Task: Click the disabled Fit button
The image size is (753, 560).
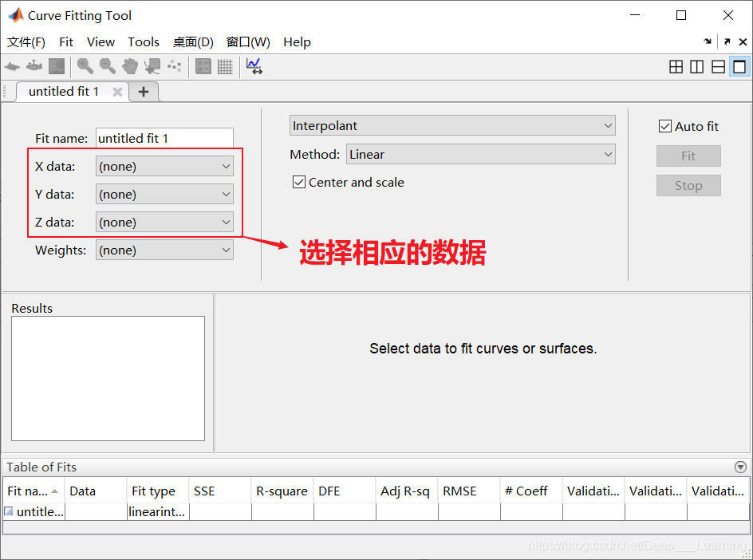Action: 688,156
